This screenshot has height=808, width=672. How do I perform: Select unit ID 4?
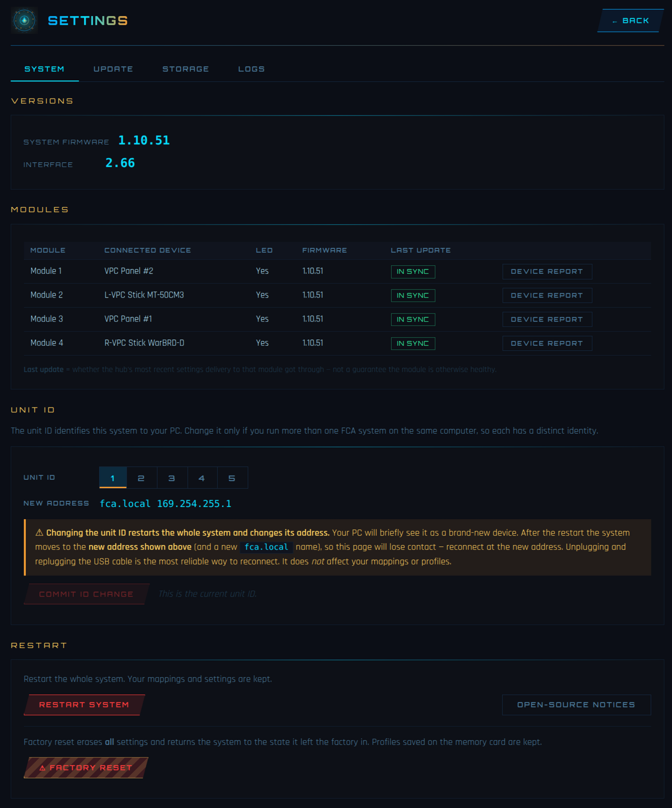pos(202,478)
